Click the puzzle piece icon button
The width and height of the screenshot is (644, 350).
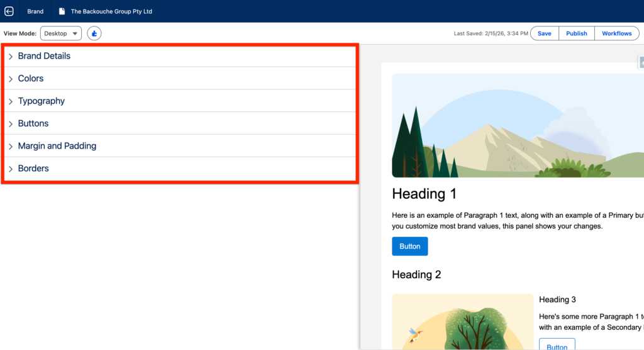point(94,33)
